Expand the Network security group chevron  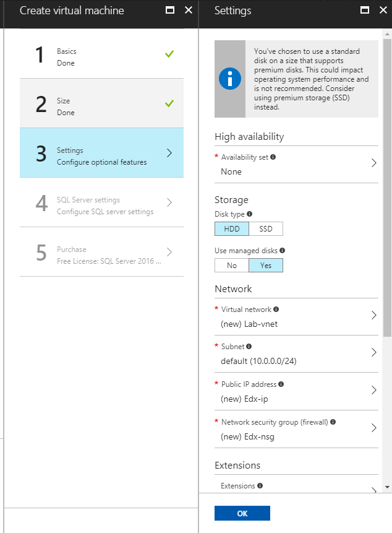coord(373,428)
